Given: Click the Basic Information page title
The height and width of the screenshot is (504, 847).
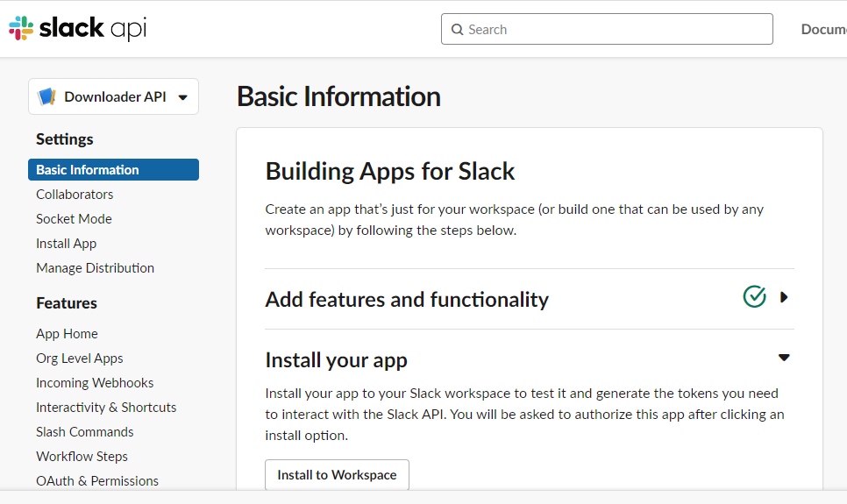Looking at the screenshot, I should tap(338, 96).
